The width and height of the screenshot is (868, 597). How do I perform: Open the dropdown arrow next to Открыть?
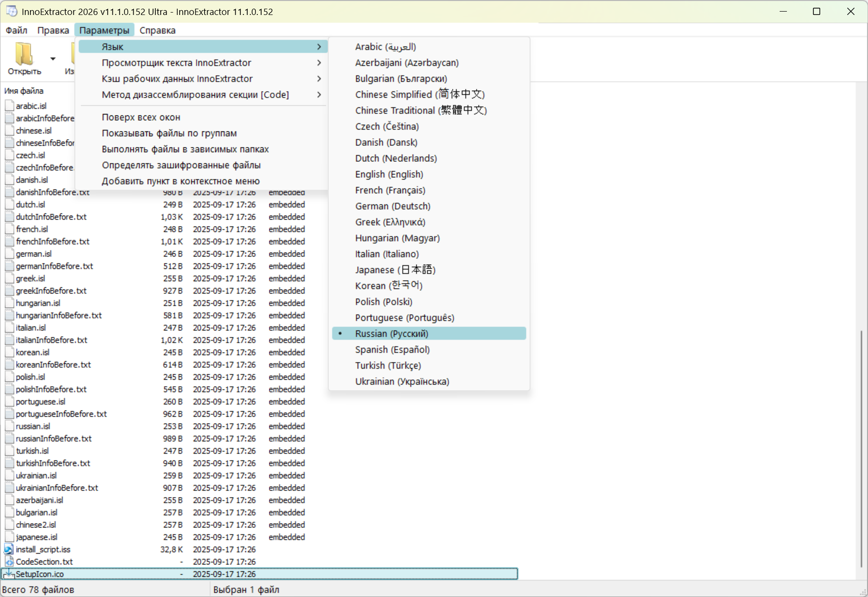click(x=53, y=59)
